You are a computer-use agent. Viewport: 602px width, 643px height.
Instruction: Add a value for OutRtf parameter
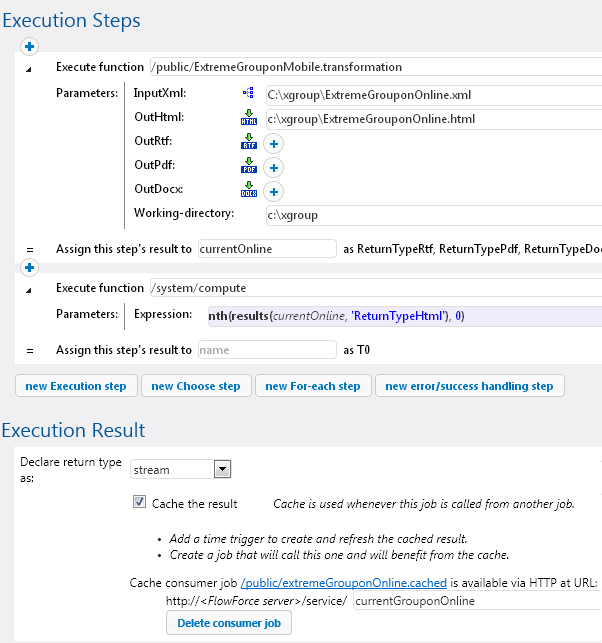tap(274, 144)
